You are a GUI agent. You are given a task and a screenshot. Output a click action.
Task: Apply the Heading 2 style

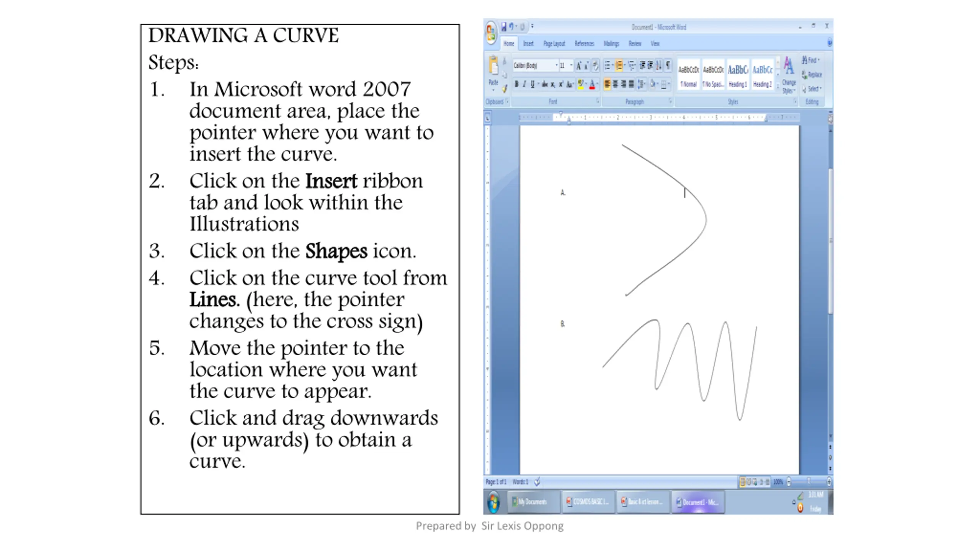point(763,74)
